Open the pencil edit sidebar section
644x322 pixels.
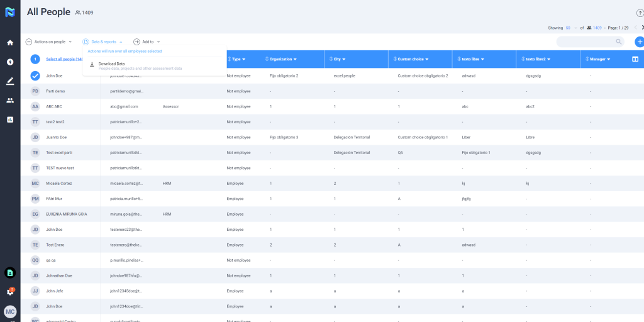(x=10, y=81)
